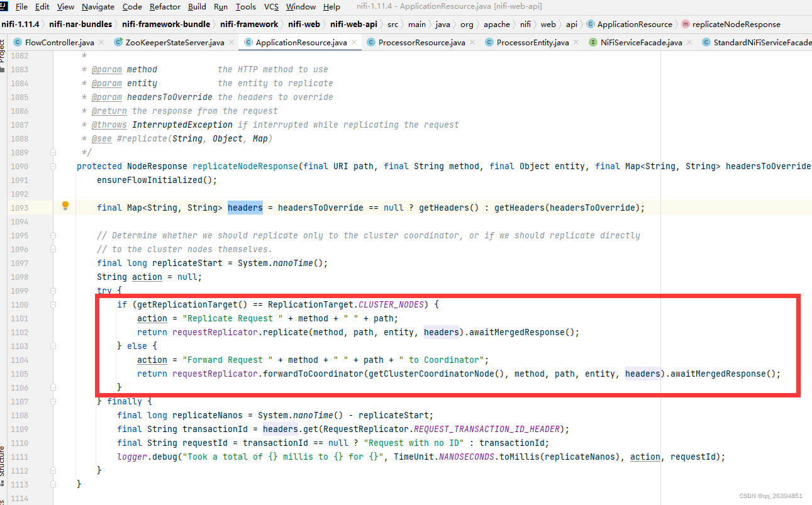Image resolution: width=812 pixels, height=505 pixels.
Task: Click the apache breadcrumb
Action: [497, 24]
